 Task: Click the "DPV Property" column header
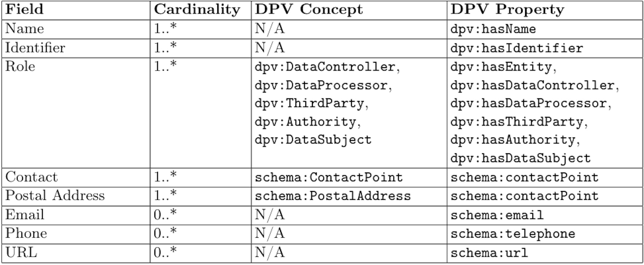[507, 9]
